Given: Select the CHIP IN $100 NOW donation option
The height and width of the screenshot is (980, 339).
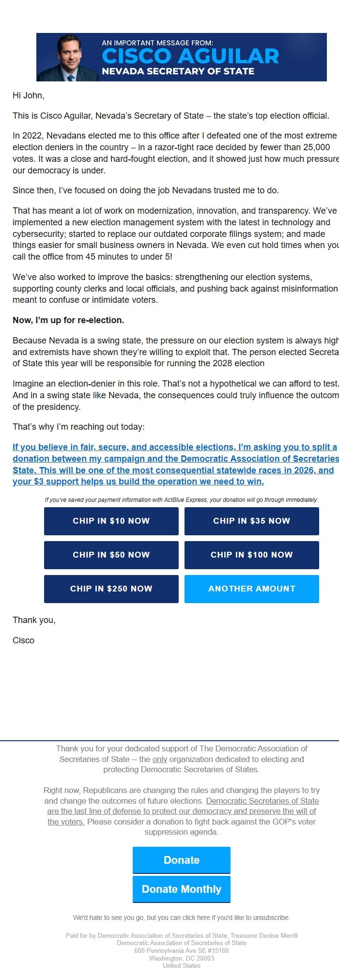Looking at the screenshot, I should pos(251,555).
